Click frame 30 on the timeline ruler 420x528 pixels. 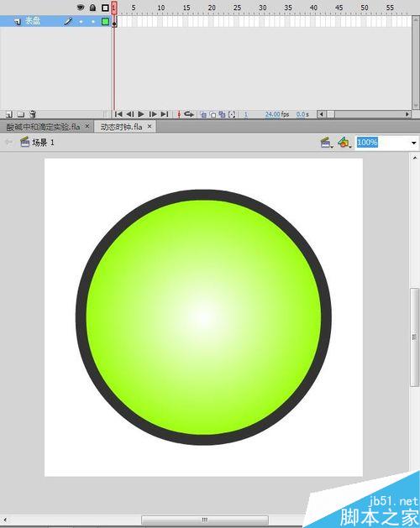coord(263,8)
